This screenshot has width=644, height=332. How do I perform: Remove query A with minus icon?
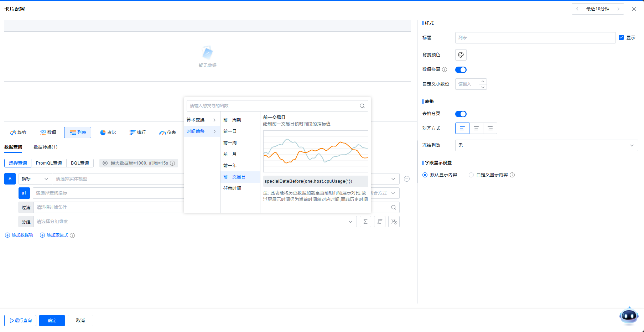(x=407, y=179)
